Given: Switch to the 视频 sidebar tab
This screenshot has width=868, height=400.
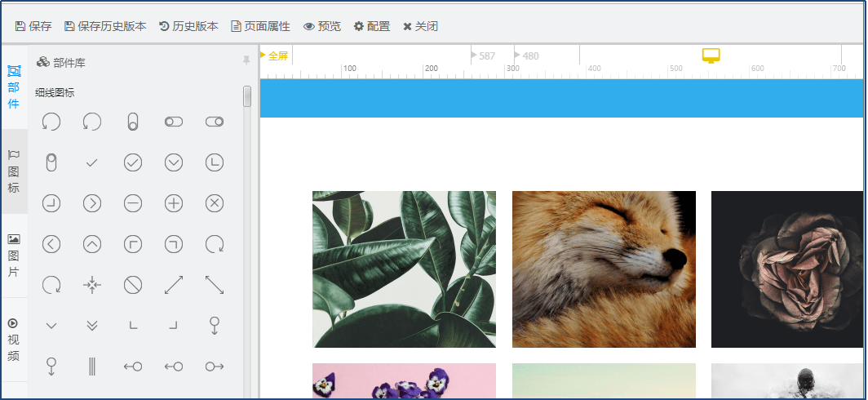Looking at the screenshot, I should click(14, 340).
